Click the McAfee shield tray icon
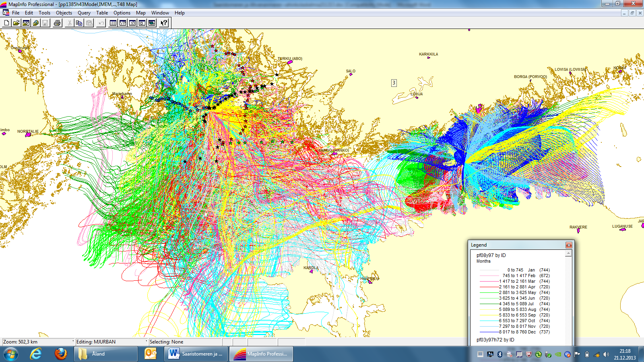Screen dimensions: 644x362 (529, 354)
